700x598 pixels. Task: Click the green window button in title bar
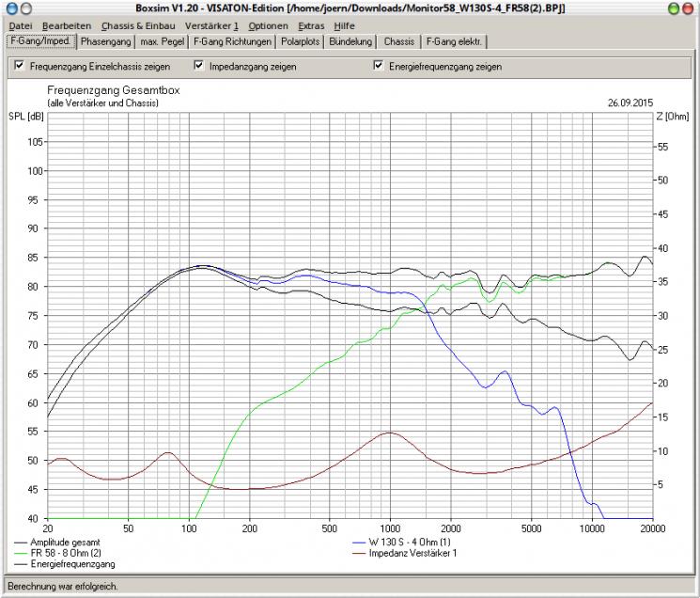(x=674, y=8)
